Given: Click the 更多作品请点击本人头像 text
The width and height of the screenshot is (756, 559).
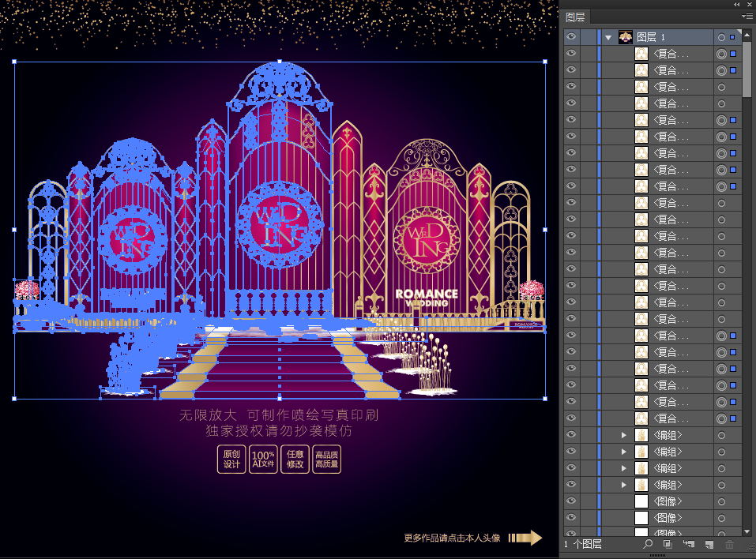Looking at the screenshot, I should tap(452, 538).
